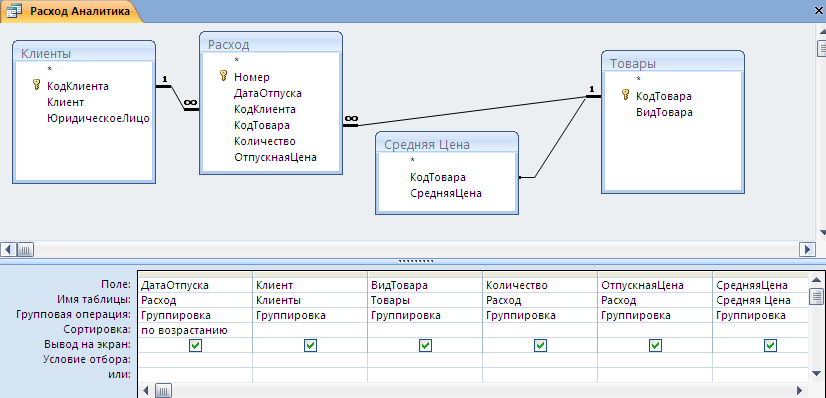Click the Количество cell in the Поле row

pyautogui.click(x=540, y=285)
